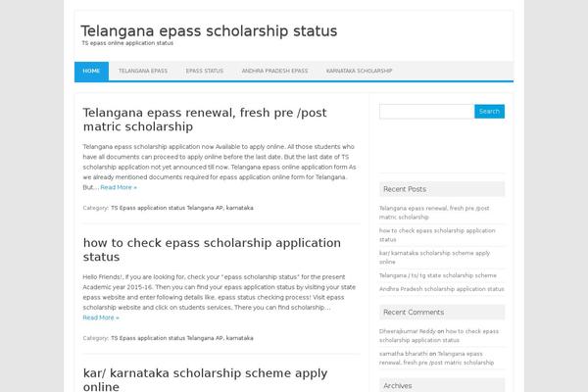588x392 pixels.
Task: Open kar/ karnataka scholarship scheme apply online heading
Action: [x=205, y=379]
